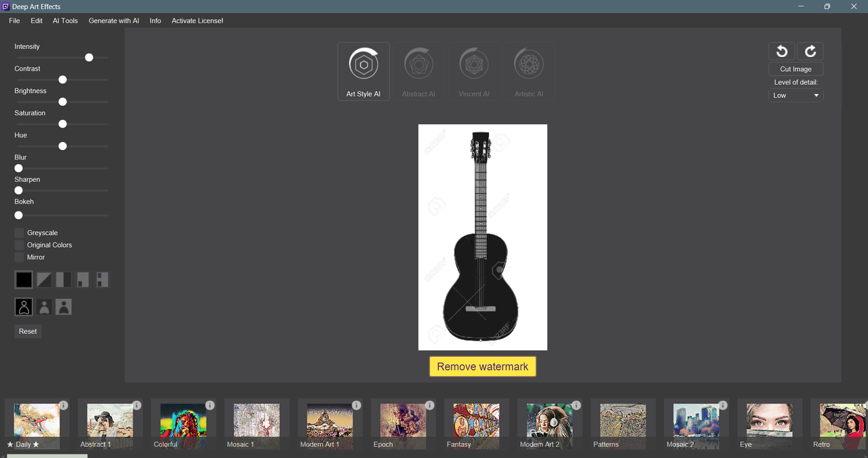Viewport: 868px width, 458px height.
Task: Choose the solid black full-image mask icon
Action: 24,280
